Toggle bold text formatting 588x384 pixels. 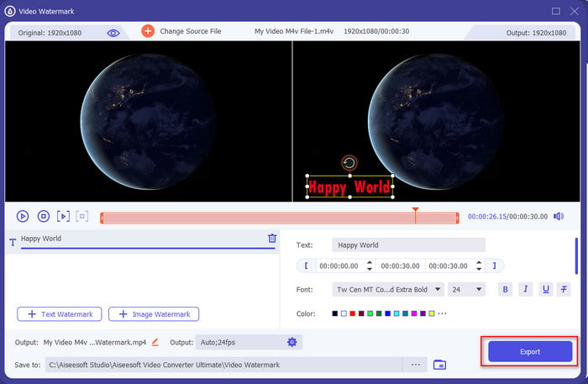pyautogui.click(x=506, y=289)
